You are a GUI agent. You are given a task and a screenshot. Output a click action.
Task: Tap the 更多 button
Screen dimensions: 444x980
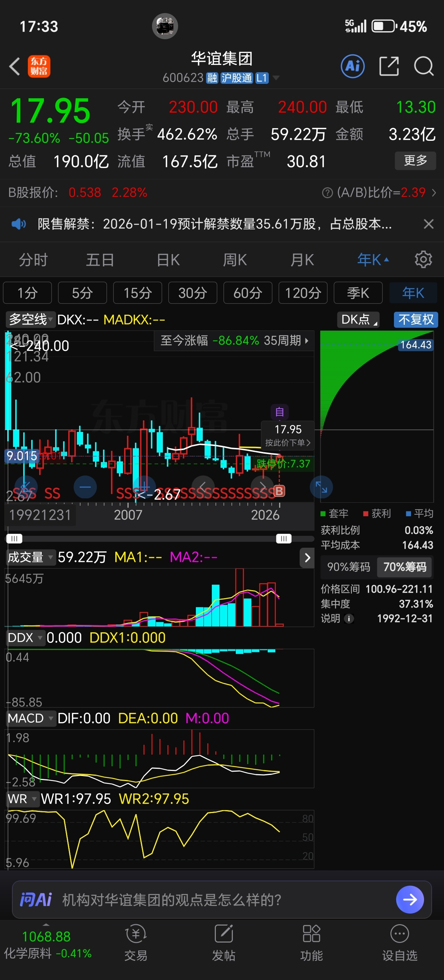tap(415, 160)
